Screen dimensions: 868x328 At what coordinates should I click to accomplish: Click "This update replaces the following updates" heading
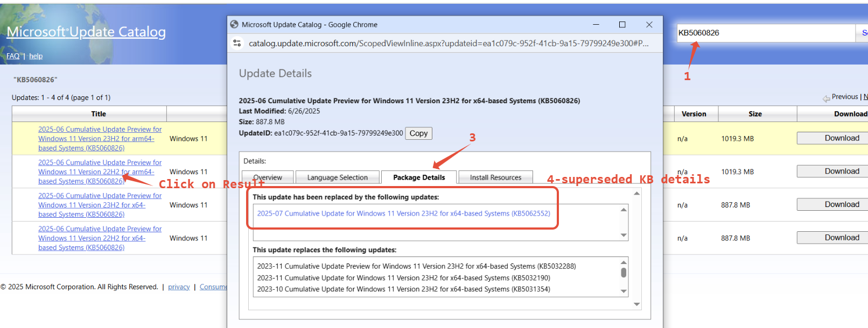(325, 250)
